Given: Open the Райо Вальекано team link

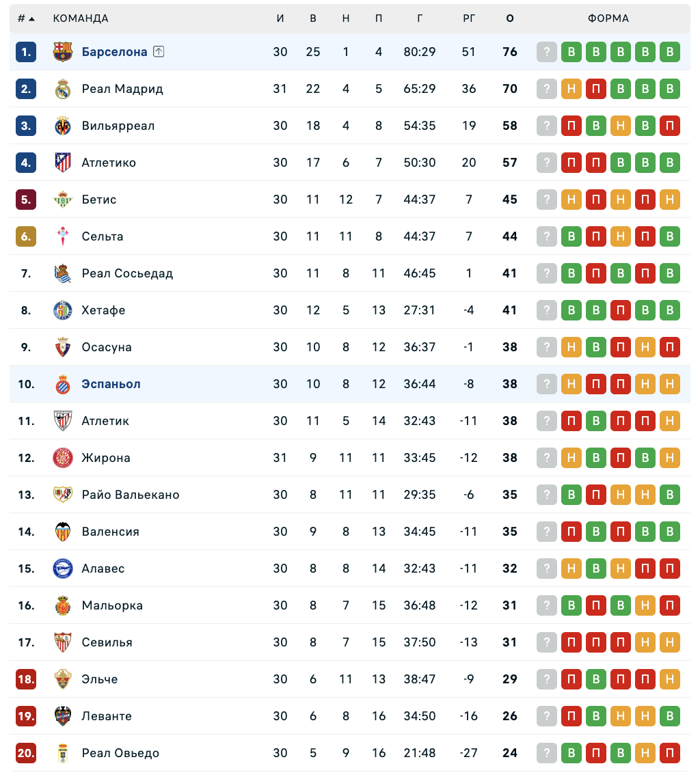Looking at the screenshot, I should 131,495.
